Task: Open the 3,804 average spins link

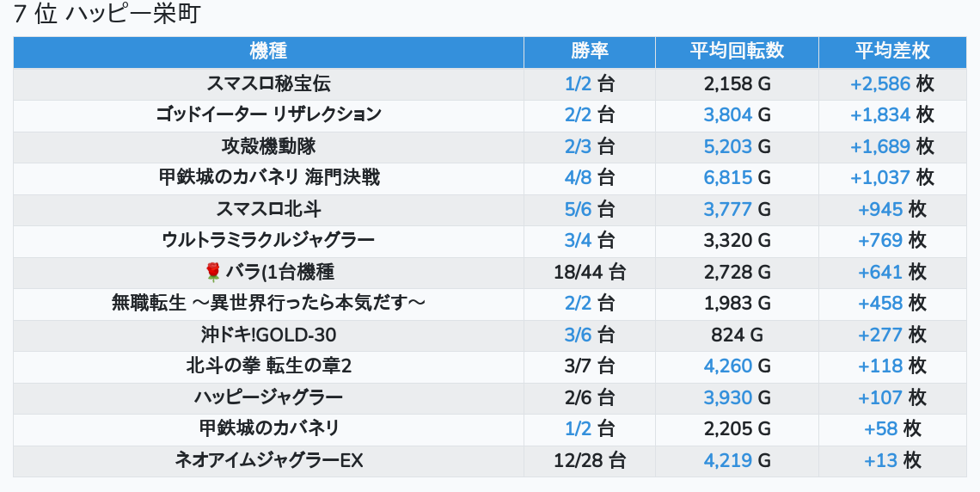Action: pyautogui.click(x=727, y=114)
